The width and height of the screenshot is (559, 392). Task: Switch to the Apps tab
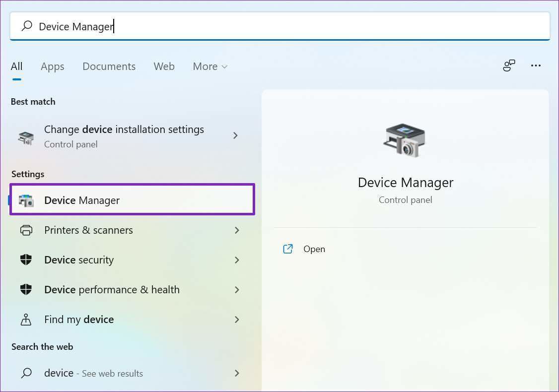pyautogui.click(x=53, y=66)
